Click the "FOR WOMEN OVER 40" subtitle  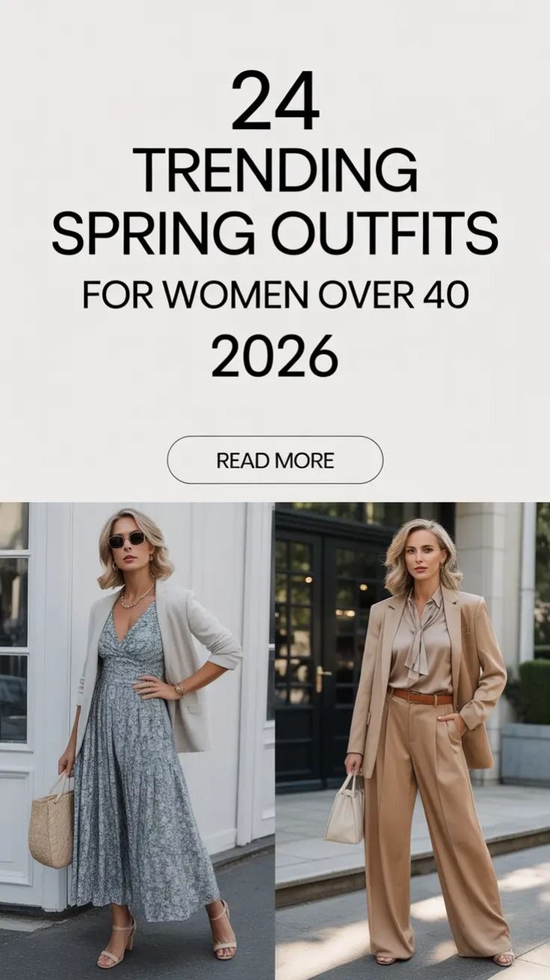(x=275, y=295)
